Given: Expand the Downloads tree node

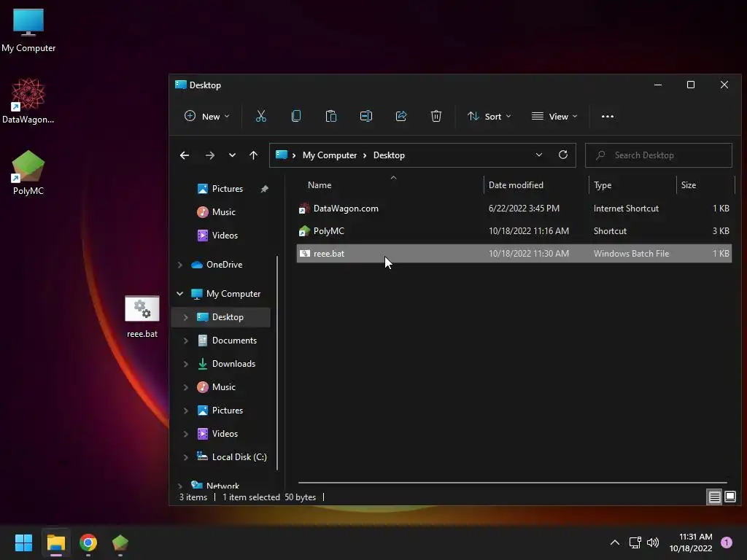Looking at the screenshot, I should tap(186, 364).
